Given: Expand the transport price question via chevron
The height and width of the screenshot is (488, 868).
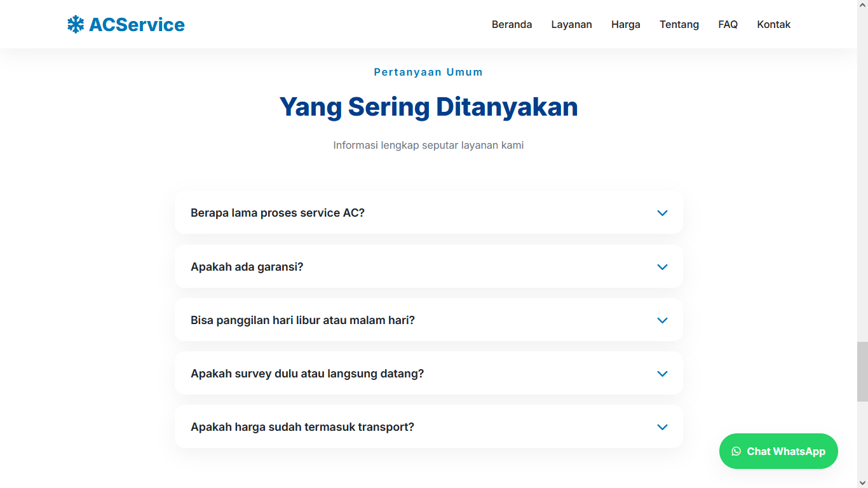Looking at the screenshot, I should 662,427.
